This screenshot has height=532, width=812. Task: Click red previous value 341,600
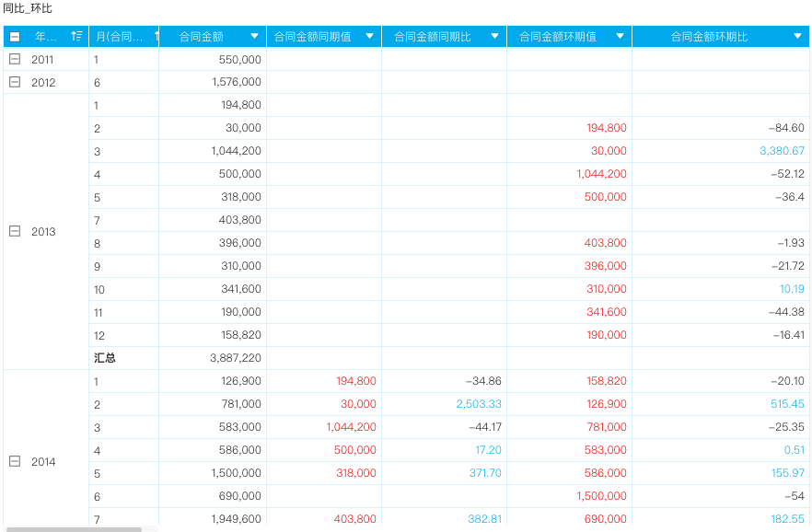(x=607, y=311)
